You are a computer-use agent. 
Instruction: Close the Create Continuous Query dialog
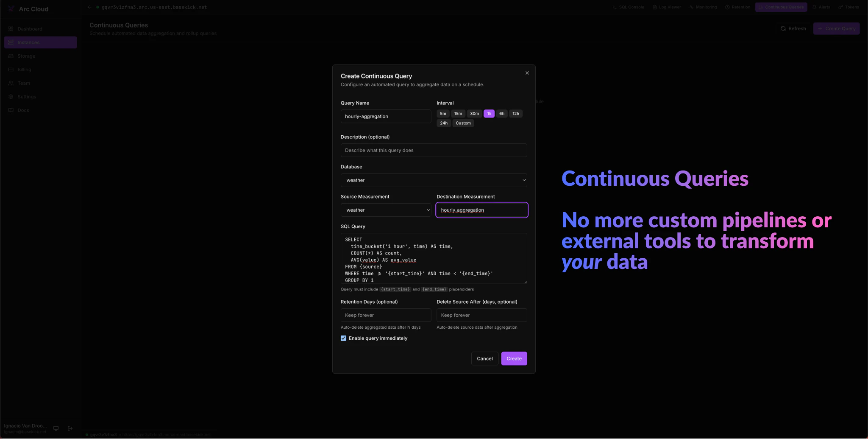tap(527, 73)
